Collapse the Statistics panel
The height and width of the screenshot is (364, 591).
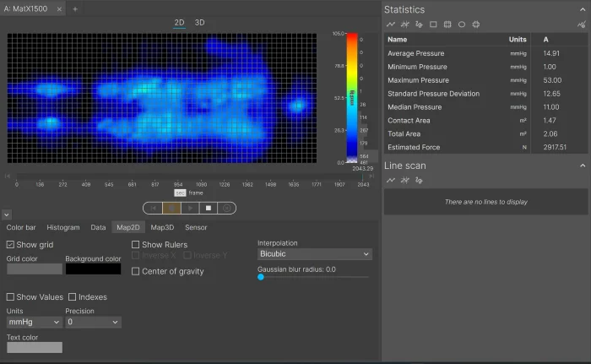pos(582,9)
